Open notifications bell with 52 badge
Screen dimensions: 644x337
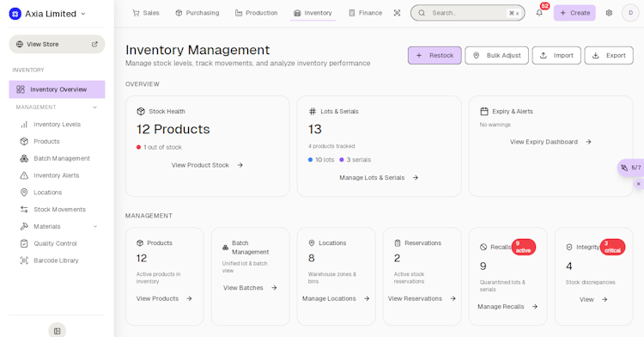tap(539, 13)
